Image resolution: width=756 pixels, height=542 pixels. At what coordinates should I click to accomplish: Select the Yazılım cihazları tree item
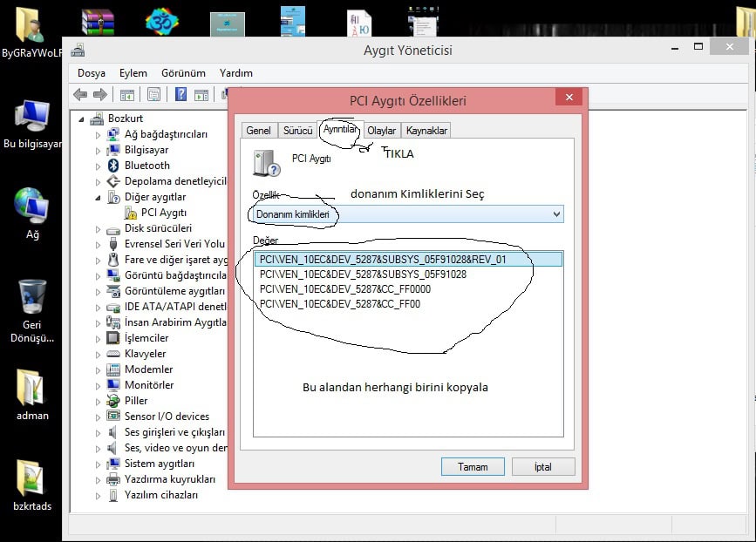pos(161,495)
